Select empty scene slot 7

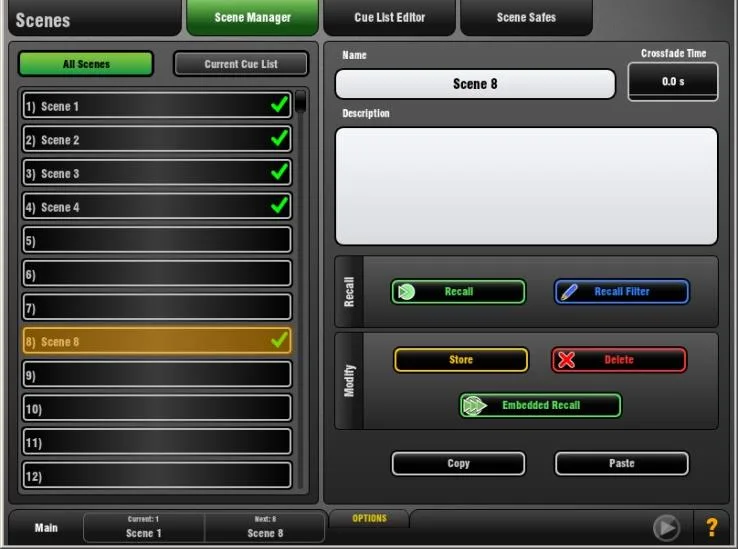click(157, 307)
